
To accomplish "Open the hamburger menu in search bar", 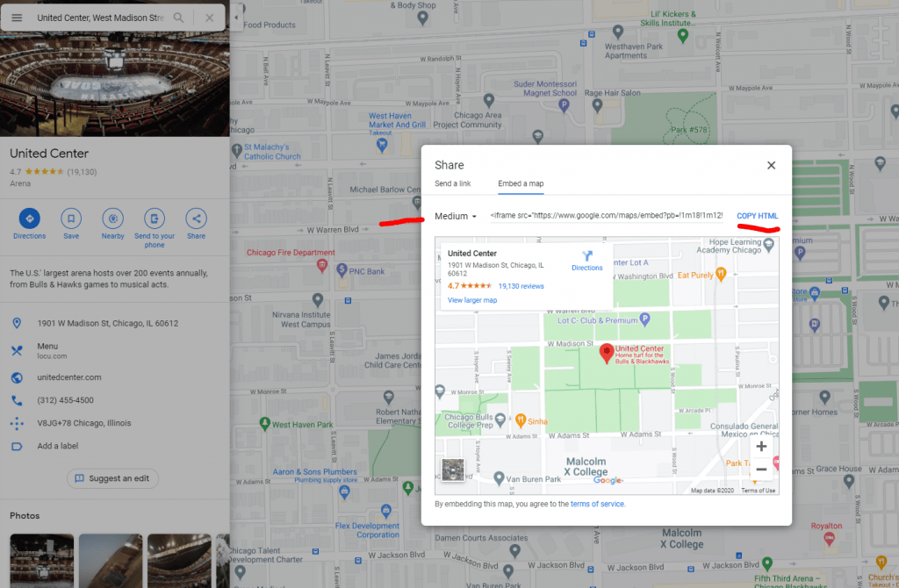I will 17,18.
